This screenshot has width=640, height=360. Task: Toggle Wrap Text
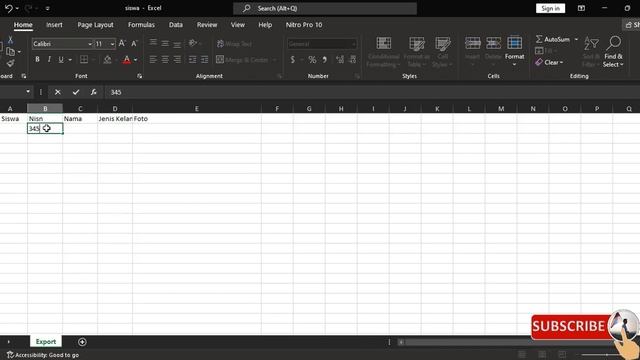tap(234, 44)
